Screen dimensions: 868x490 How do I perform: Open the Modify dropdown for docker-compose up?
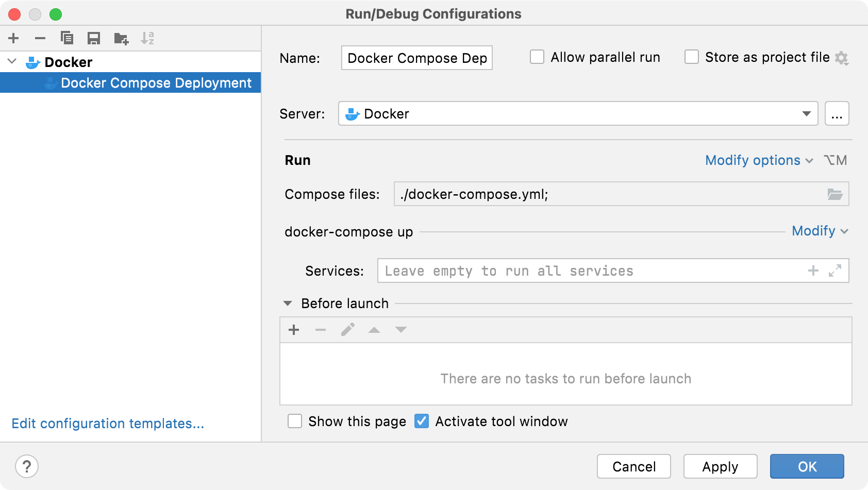click(820, 231)
